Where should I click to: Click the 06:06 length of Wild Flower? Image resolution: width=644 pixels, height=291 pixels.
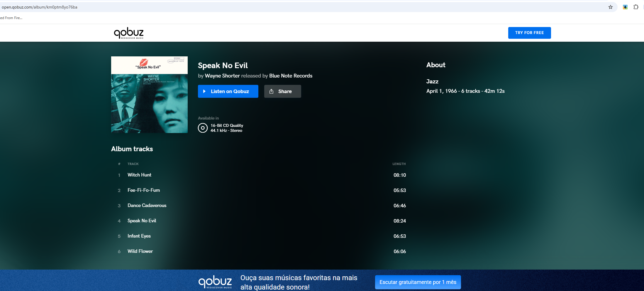pyautogui.click(x=400, y=251)
